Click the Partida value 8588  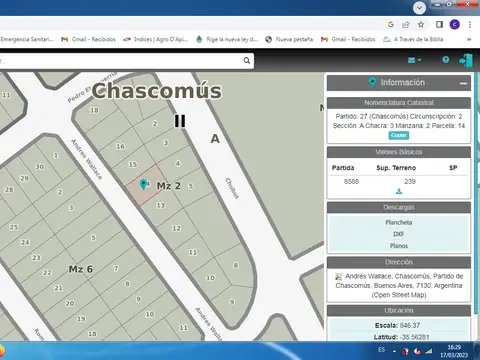click(351, 181)
